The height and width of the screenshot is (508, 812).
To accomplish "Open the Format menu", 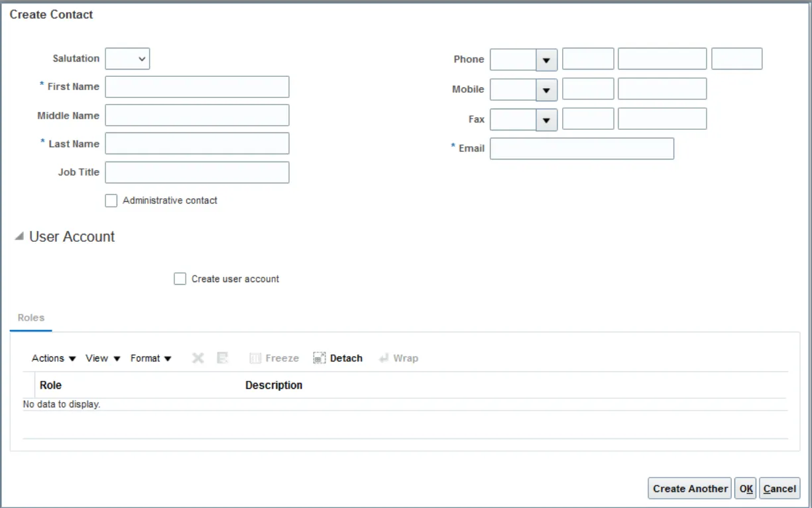I will [150, 358].
